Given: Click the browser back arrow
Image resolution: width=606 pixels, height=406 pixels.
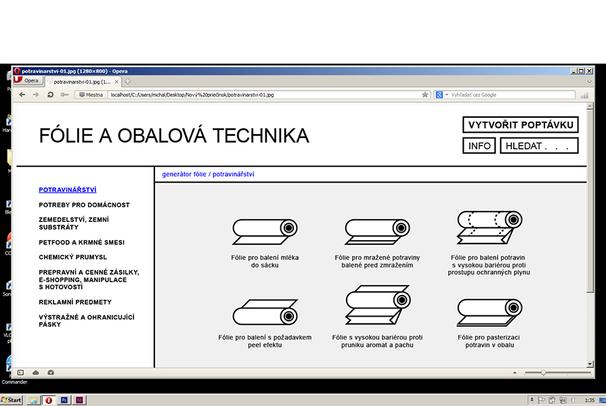Looking at the screenshot, I should [22, 95].
